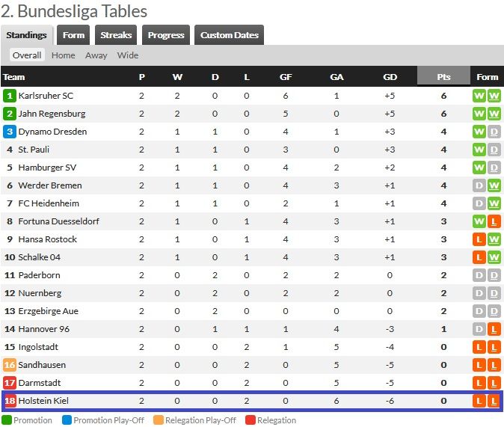
Task: Click the red position 18 badge
Action: 10,401
